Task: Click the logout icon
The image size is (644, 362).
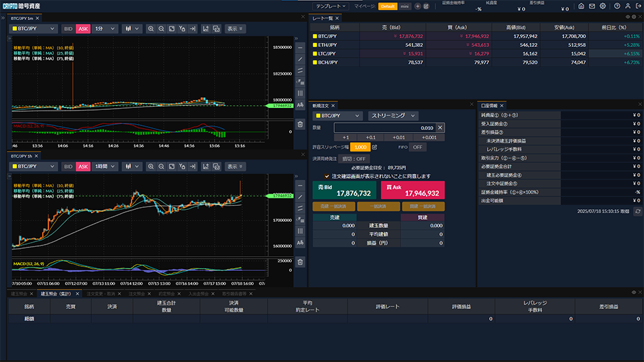Action: pos(638,6)
